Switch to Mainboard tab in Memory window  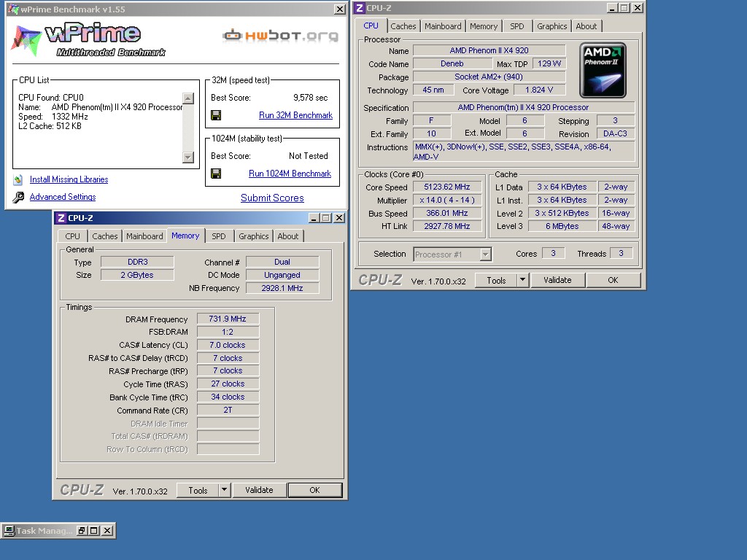coord(144,236)
